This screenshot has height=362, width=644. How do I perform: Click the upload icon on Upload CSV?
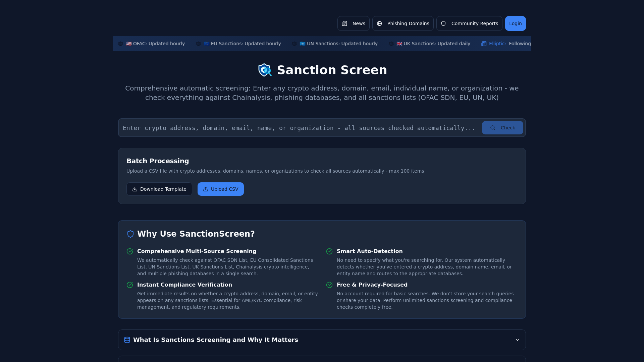(x=206, y=189)
